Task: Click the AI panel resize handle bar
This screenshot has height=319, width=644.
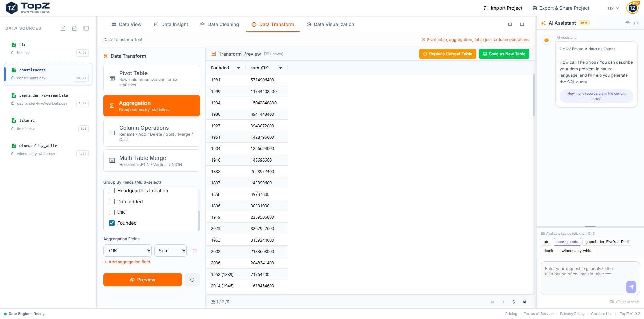Action: pyautogui.click(x=590, y=227)
